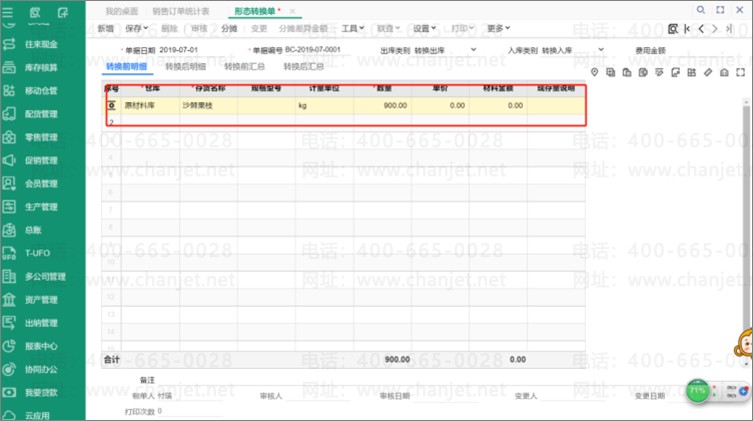The height and width of the screenshot is (421, 753).
Task: Open 我要贷款 module in sidebar
Action: tap(41, 393)
